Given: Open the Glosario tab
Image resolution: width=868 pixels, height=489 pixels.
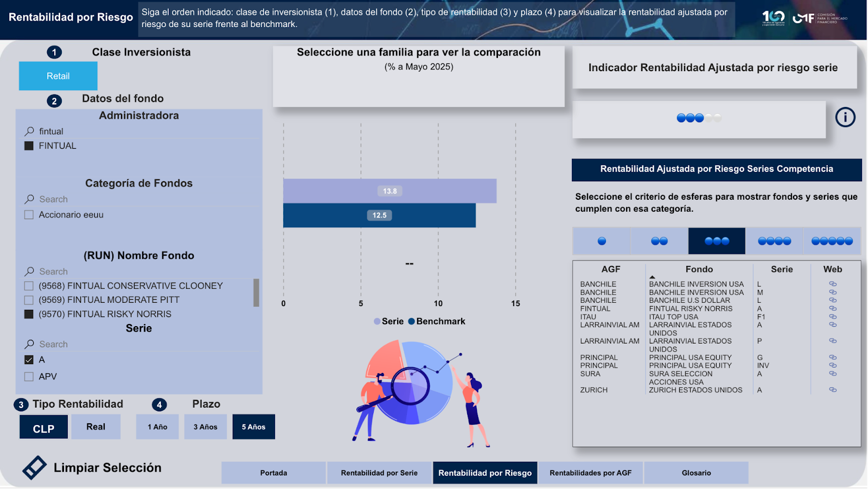Looking at the screenshot, I should 697,473.
